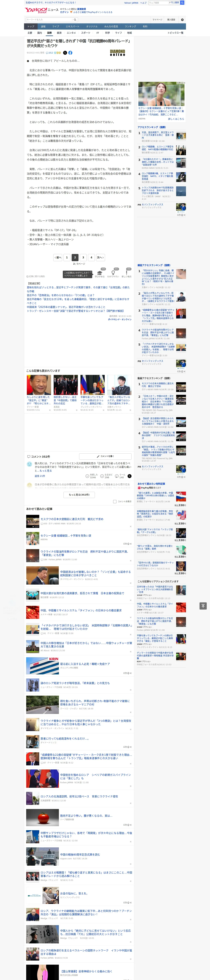This screenshot has width=210, height=980.
Task: Click the コメントを書く button
Action: (x=105, y=456)
